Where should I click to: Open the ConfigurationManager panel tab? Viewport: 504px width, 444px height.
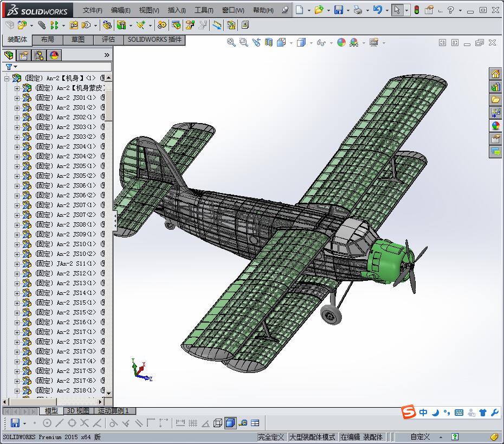tap(39, 55)
